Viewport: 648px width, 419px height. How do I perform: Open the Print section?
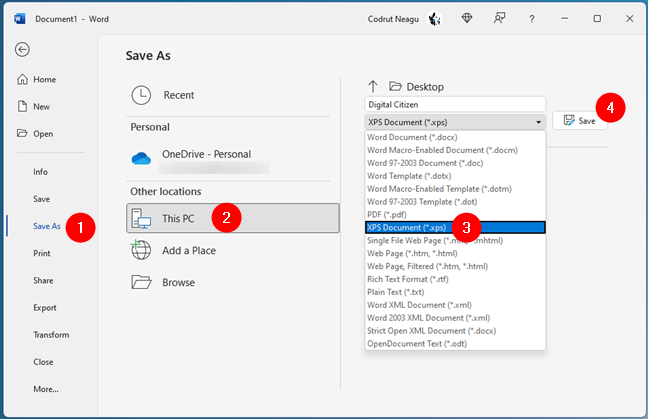point(42,253)
